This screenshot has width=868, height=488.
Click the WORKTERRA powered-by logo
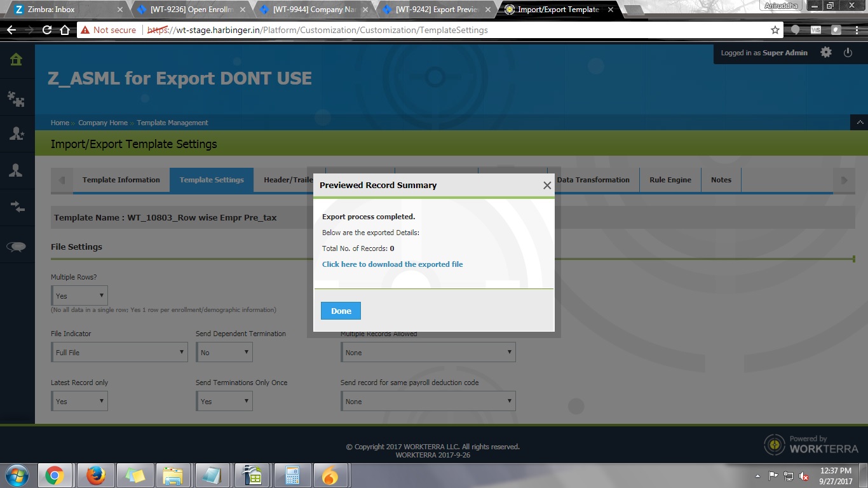point(811,444)
